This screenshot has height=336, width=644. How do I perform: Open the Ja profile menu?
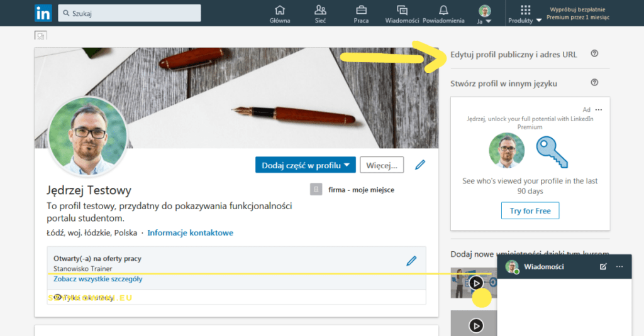[485, 14]
